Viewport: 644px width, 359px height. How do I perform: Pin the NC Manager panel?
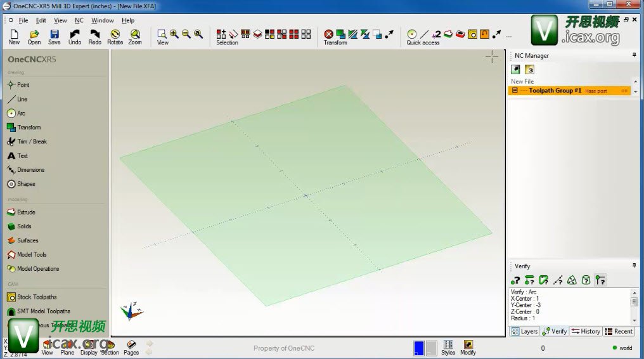[634, 55]
